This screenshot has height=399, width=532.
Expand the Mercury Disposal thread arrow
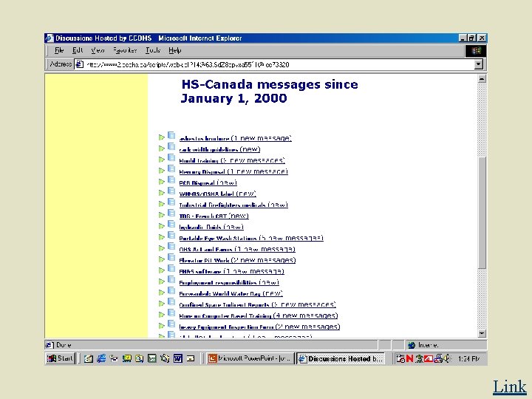162,171
